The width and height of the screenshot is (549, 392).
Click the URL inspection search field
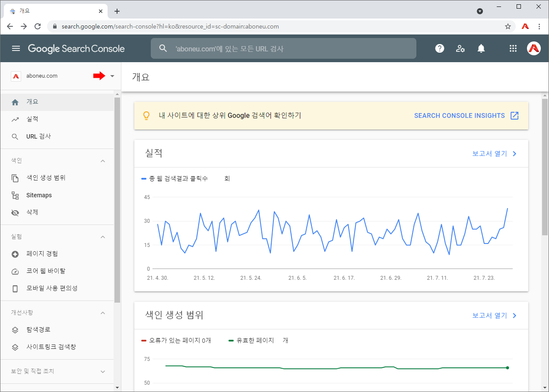(283, 48)
